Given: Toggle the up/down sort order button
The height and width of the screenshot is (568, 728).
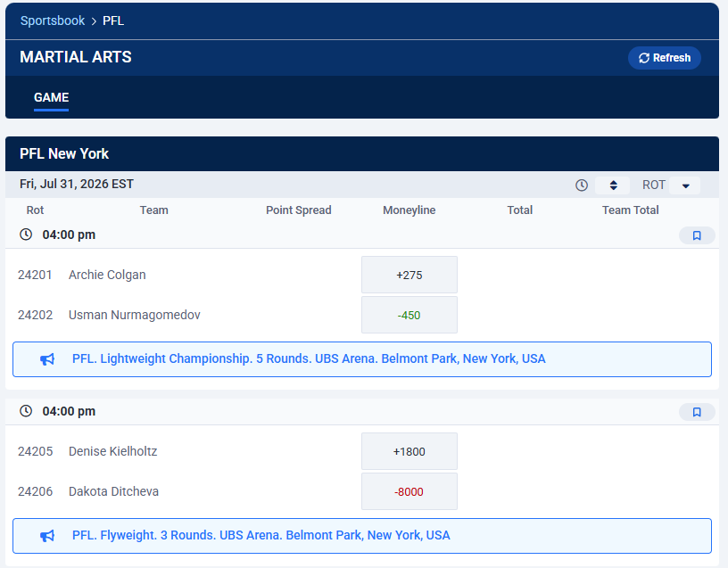Looking at the screenshot, I should (x=613, y=185).
